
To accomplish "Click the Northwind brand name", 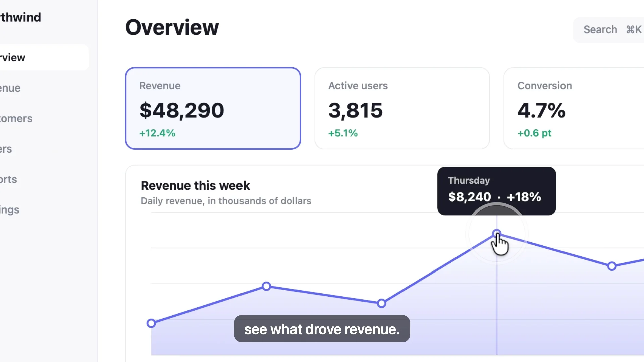I will click(x=20, y=17).
